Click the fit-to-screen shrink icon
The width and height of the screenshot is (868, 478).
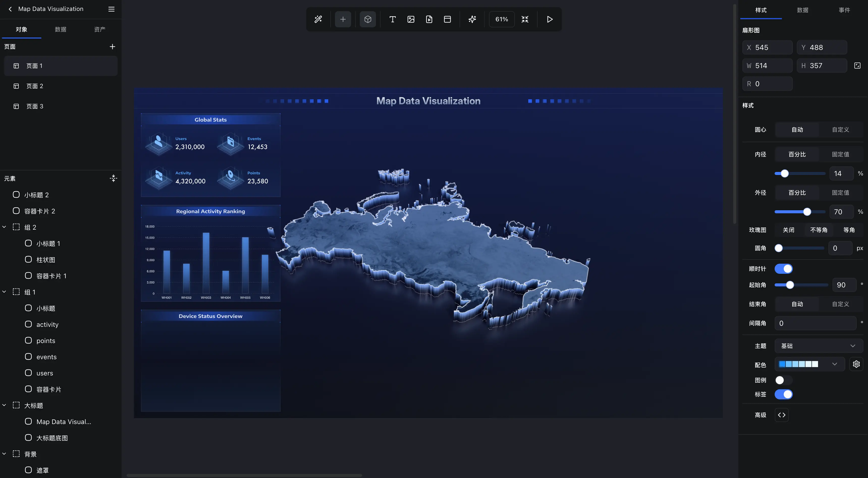pyautogui.click(x=525, y=19)
